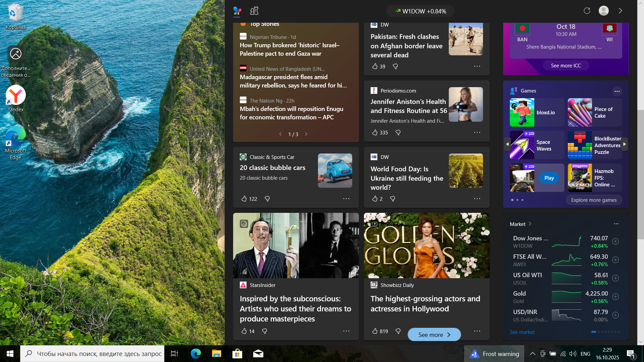Viewport: 644px width, 362px height.
Task: Open the Games tab icon
Action: coord(254,11)
